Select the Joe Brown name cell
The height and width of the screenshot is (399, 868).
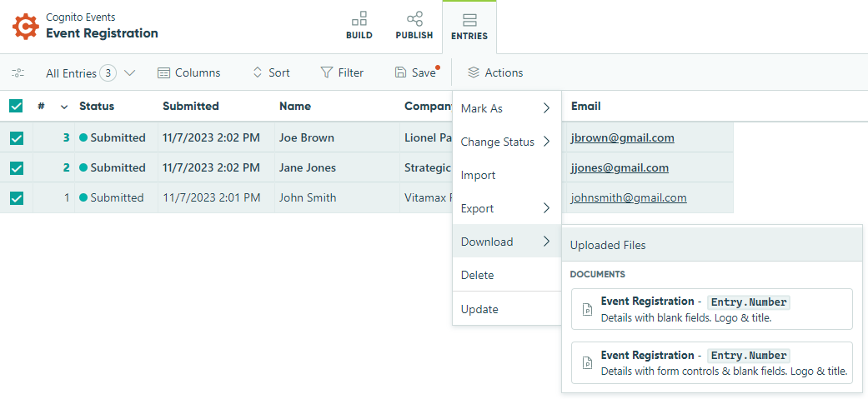pyautogui.click(x=337, y=137)
